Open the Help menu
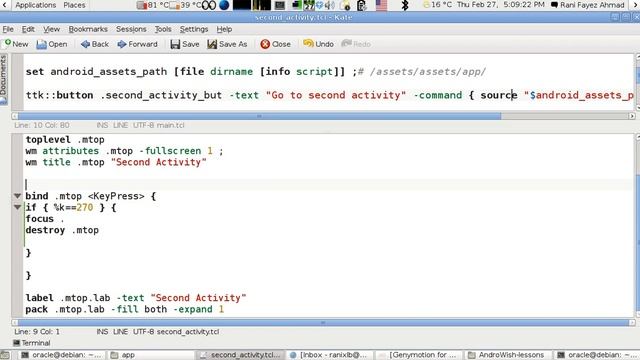The height and width of the screenshot is (360, 640). tap(224, 29)
